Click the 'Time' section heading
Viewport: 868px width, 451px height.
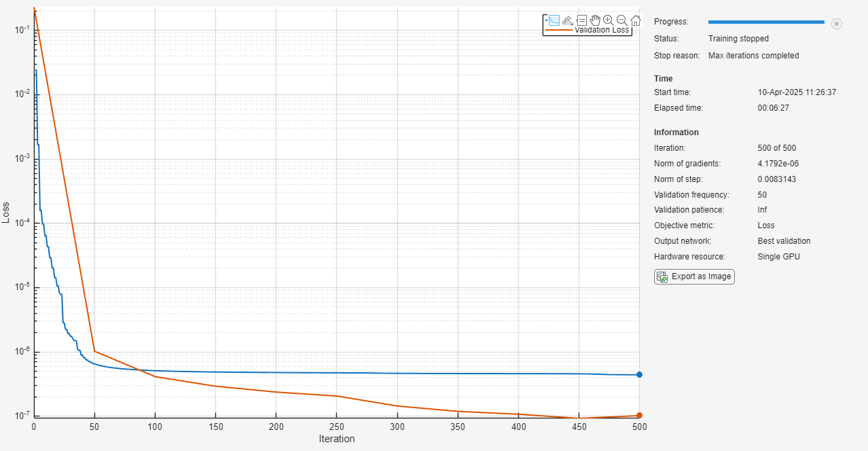click(664, 79)
